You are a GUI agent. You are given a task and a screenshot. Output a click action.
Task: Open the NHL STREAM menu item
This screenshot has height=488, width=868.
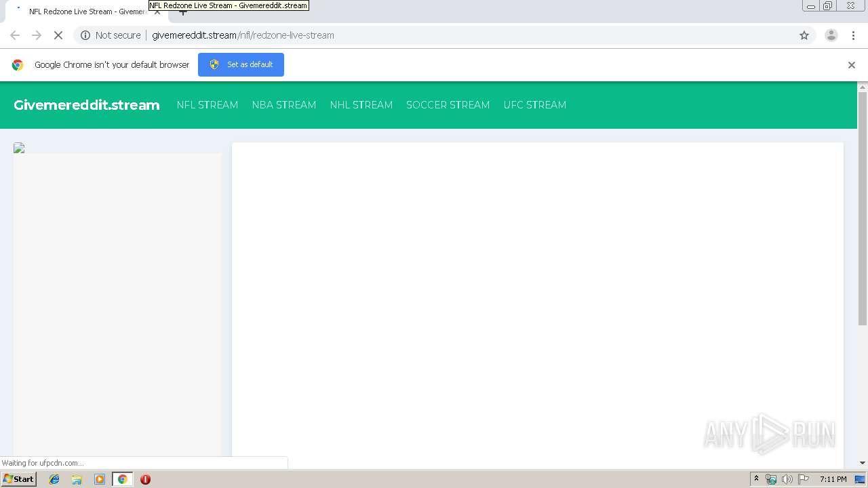361,105
